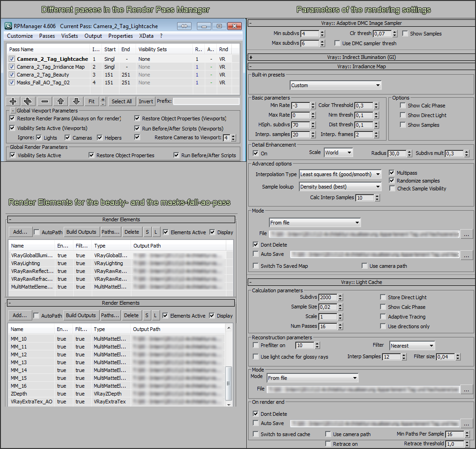Screen dimensions: 476x449
Task: Disable the Camera_2_Tag_Beauty pass checkbox
Action: click(12, 75)
